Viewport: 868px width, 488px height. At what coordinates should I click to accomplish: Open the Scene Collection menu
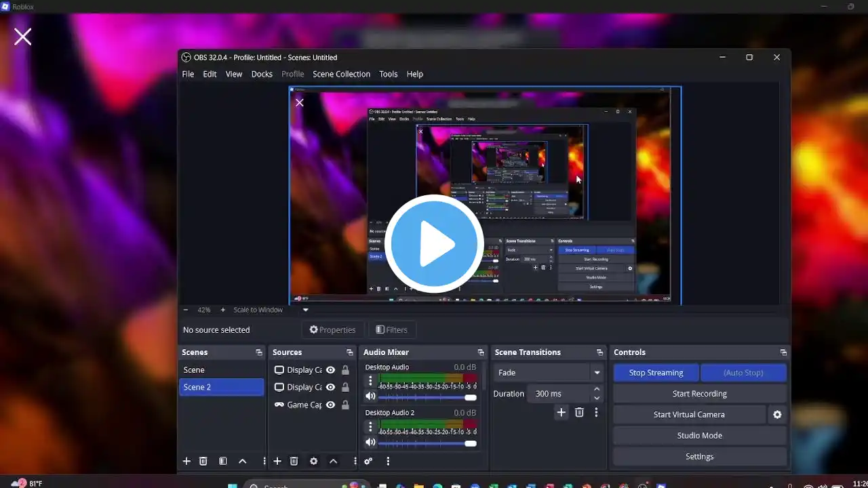pos(341,74)
